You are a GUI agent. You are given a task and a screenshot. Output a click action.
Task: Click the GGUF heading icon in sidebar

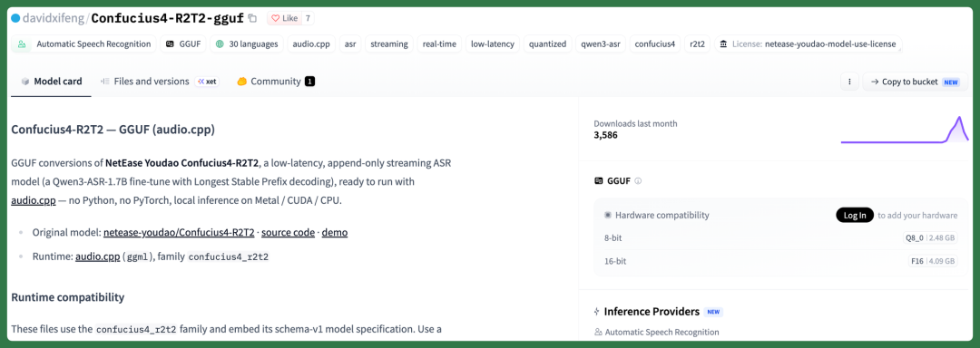tap(599, 181)
